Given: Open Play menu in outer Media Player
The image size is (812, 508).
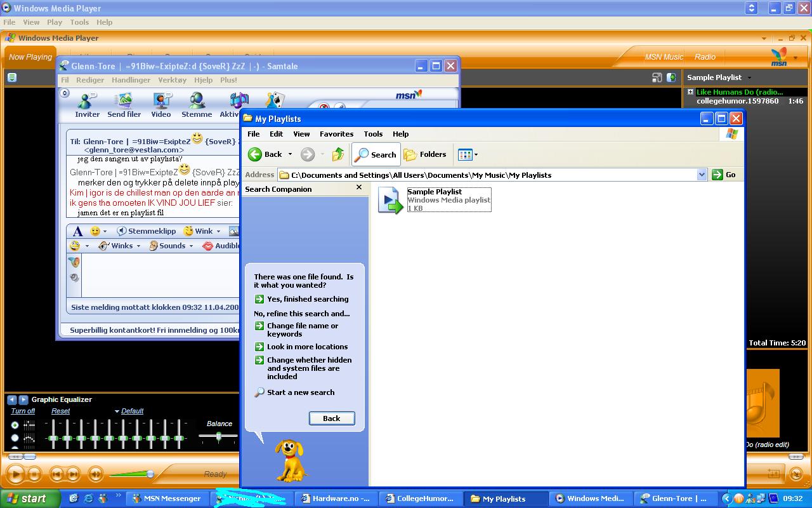Looking at the screenshot, I should [55, 22].
